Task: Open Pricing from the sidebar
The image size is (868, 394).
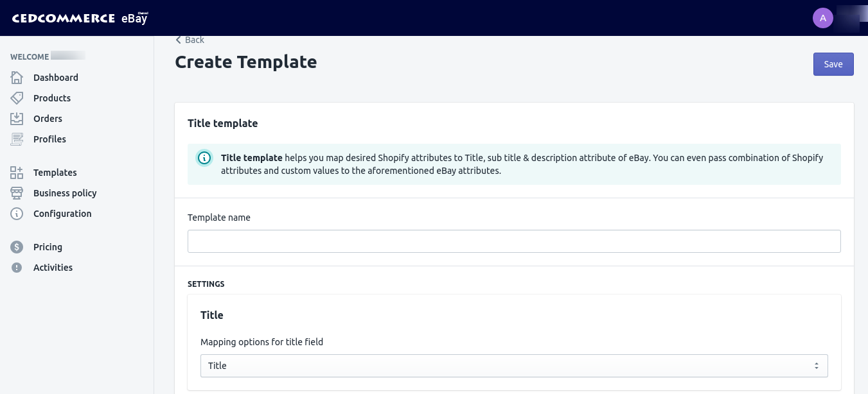Action: pyautogui.click(x=48, y=247)
